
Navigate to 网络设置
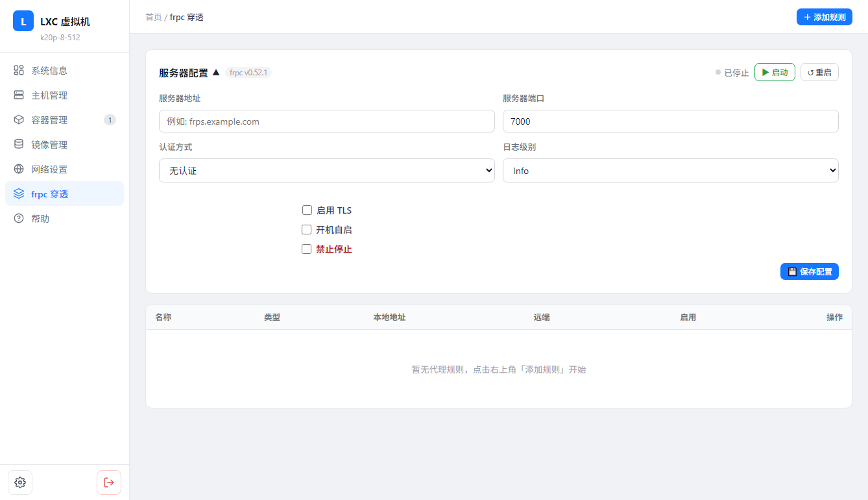tap(64, 169)
